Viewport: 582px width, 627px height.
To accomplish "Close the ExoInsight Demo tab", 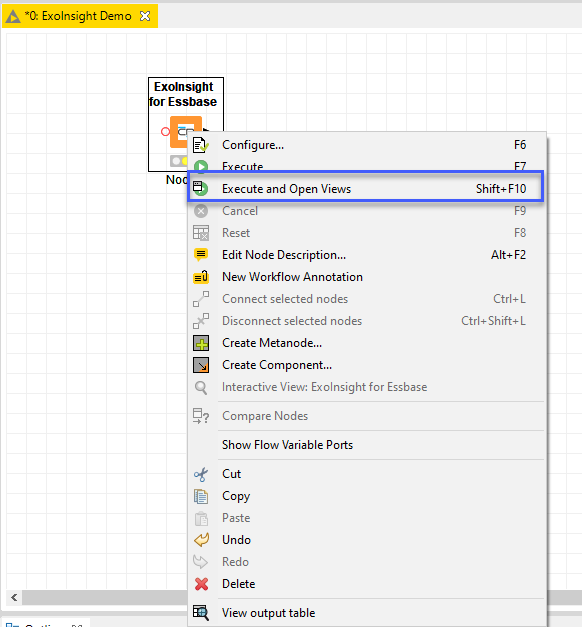I will (x=145, y=16).
